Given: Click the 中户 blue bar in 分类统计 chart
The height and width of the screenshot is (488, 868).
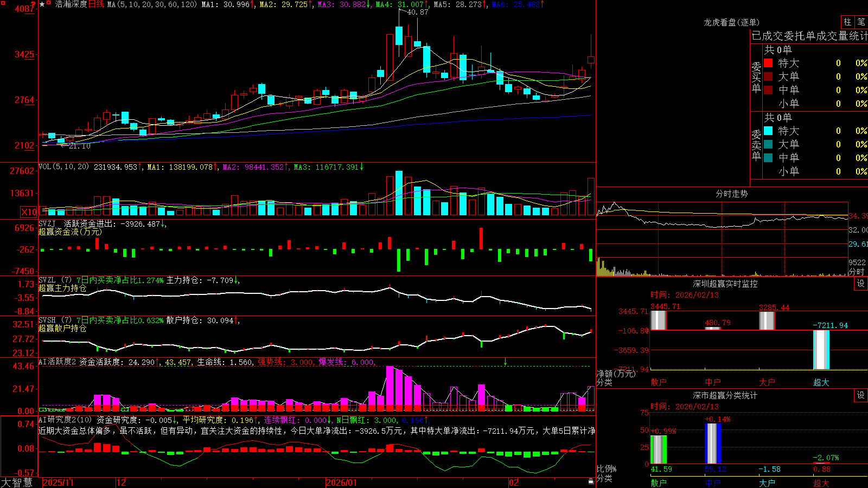Looking at the screenshot, I should click(x=713, y=444).
